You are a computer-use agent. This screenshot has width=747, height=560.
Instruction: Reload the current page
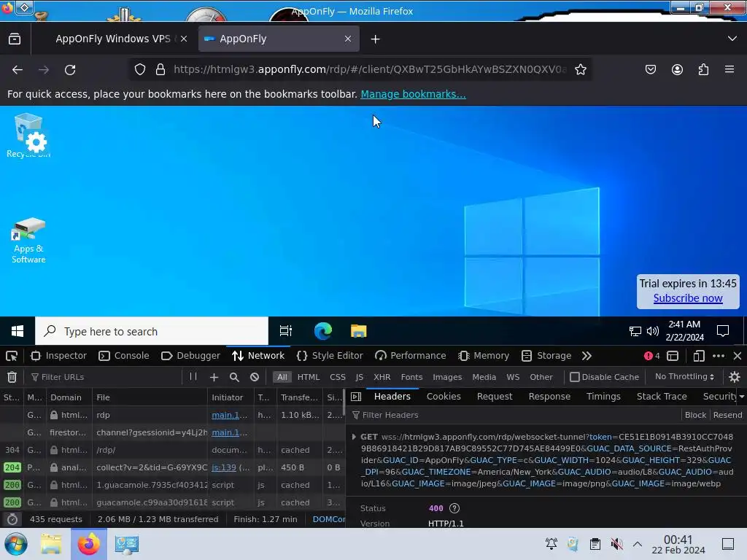70,69
